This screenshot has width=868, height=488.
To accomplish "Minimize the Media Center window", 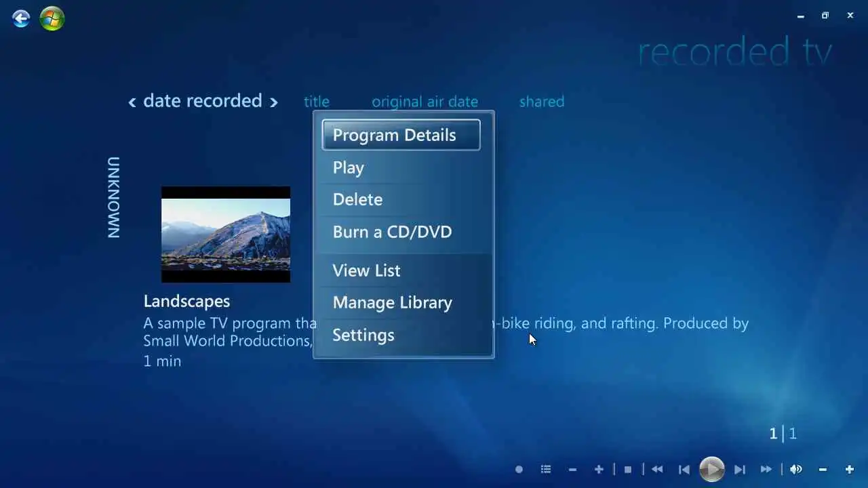I will click(801, 16).
